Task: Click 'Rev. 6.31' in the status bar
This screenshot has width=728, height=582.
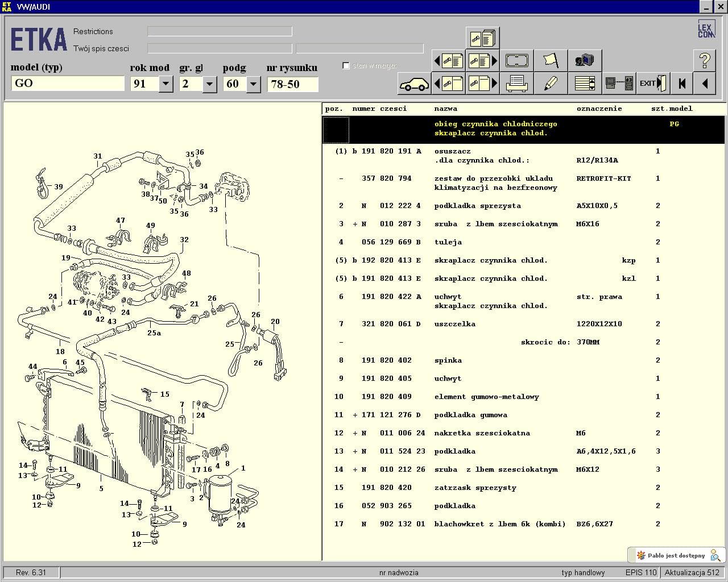Action: coord(31,572)
